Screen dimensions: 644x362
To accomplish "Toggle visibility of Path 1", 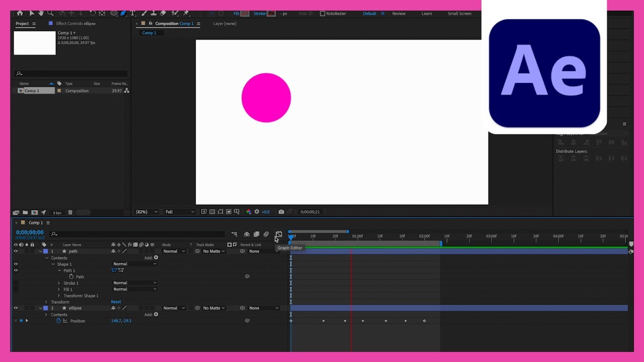I will tap(16, 270).
